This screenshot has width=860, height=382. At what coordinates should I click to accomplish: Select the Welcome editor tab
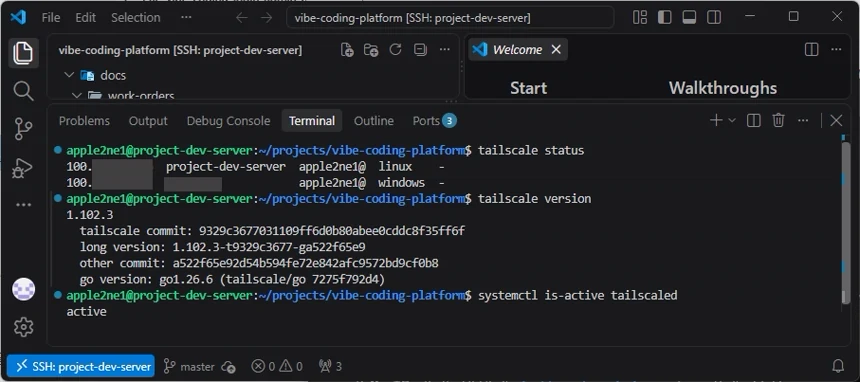point(517,49)
